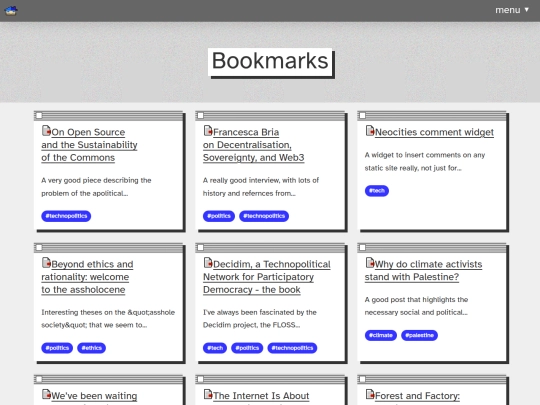Click the document icon beside Beyond ethics
The width and height of the screenshot is (540, 405).
46,263
